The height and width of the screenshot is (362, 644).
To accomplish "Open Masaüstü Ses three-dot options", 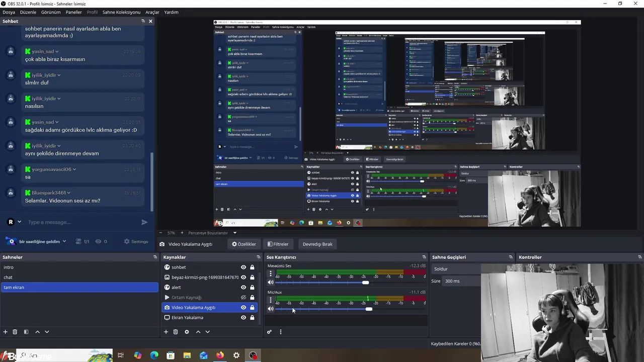I will (x=271, y=274).
